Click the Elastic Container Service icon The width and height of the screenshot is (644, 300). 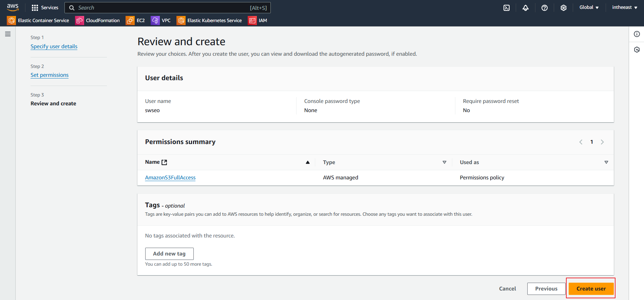click(x=11, y=20)
